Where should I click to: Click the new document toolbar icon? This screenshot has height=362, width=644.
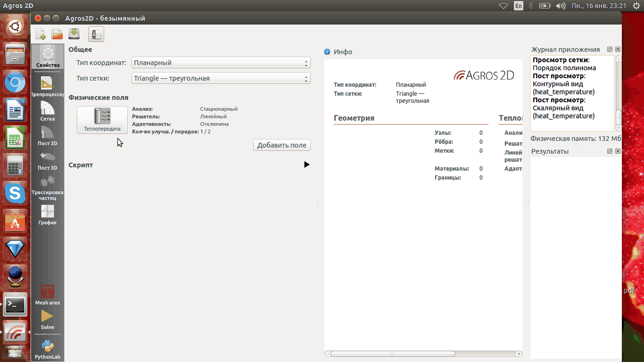point(41,34)
